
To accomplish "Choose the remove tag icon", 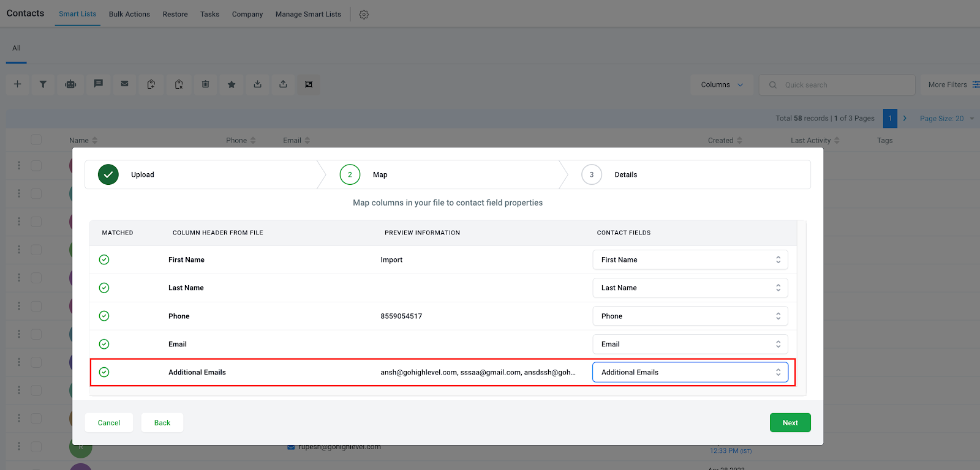I will pyautogui.click(x=179, y=84).
